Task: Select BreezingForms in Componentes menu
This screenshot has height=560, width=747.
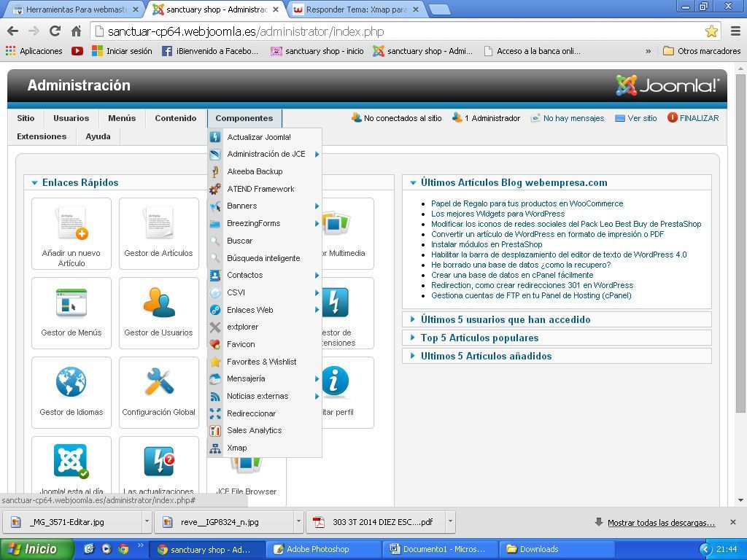Action: (265, 223)
